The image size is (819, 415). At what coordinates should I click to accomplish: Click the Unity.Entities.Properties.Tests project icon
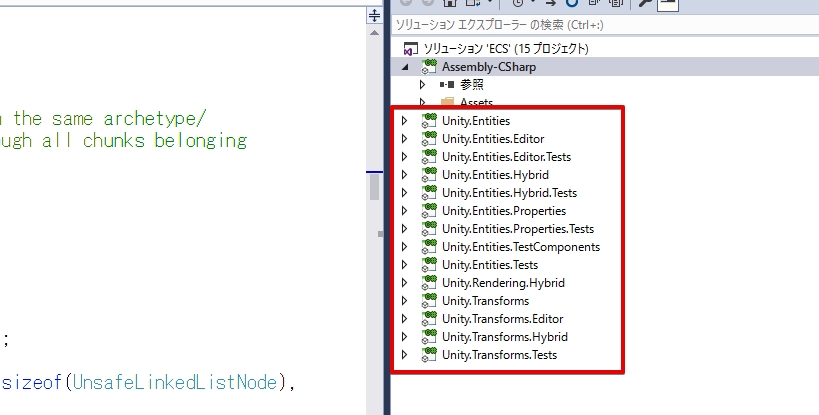coord(429,228)
